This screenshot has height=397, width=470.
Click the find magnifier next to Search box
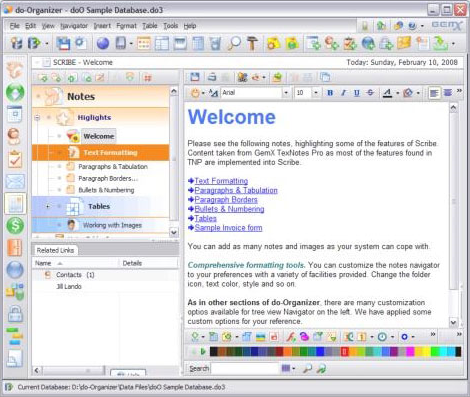pyautogui.click(x=307, y=368)
